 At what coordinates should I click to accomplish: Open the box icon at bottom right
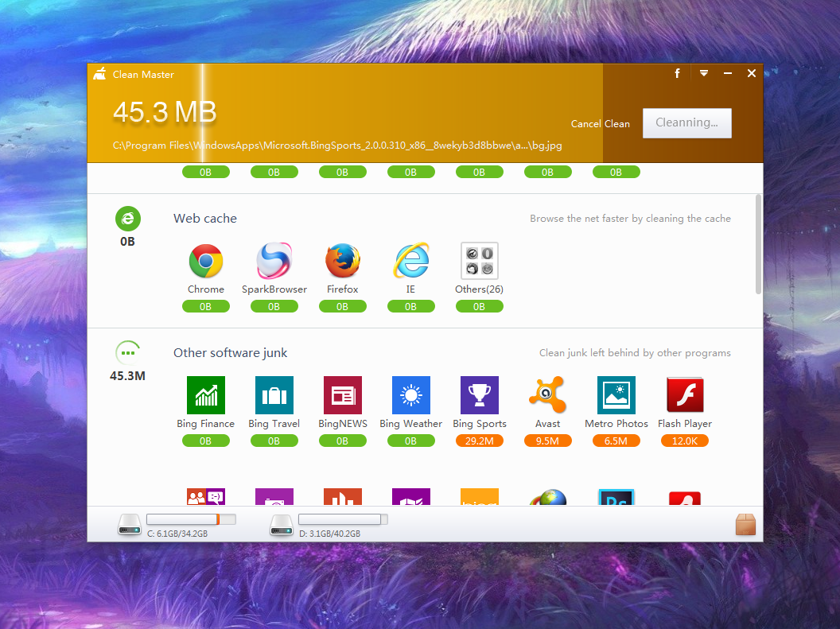pos(745,525)
